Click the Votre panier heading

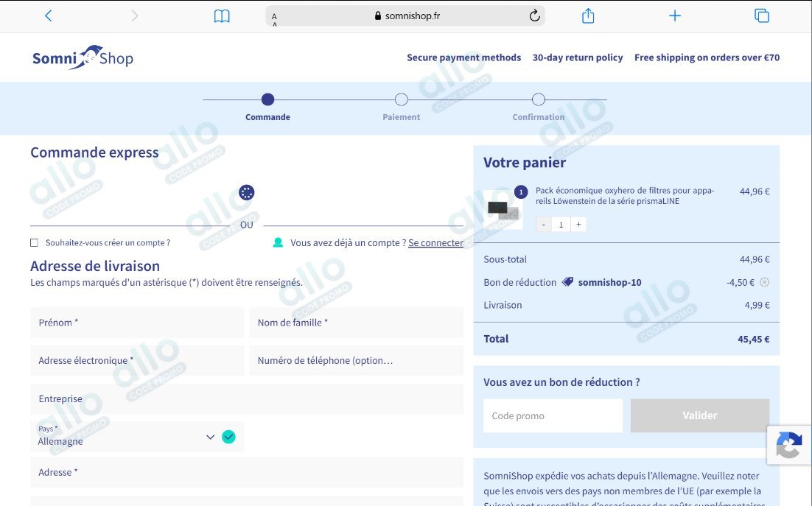point(525,163)
